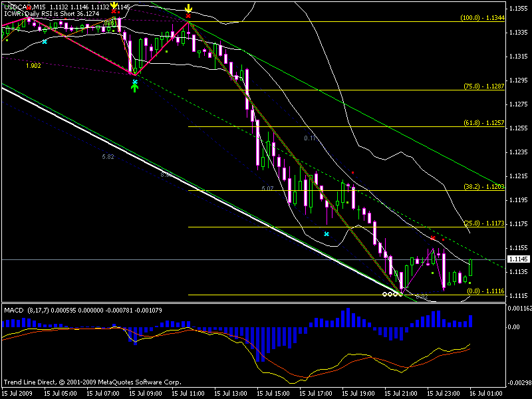Image resolution: width=532 pixels, height=399 pixels.
Task: Click the 1.902 yellow value label
Action: click(33, 66)
